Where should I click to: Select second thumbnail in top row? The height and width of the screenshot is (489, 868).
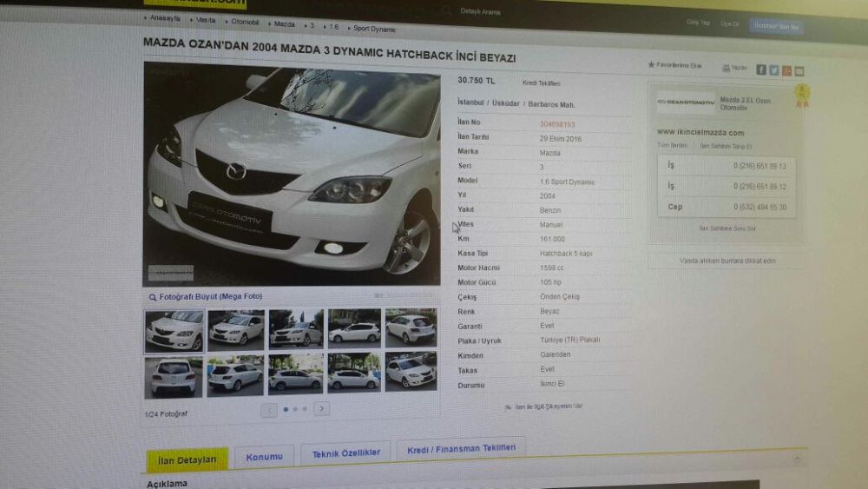[x=236, y=329]
